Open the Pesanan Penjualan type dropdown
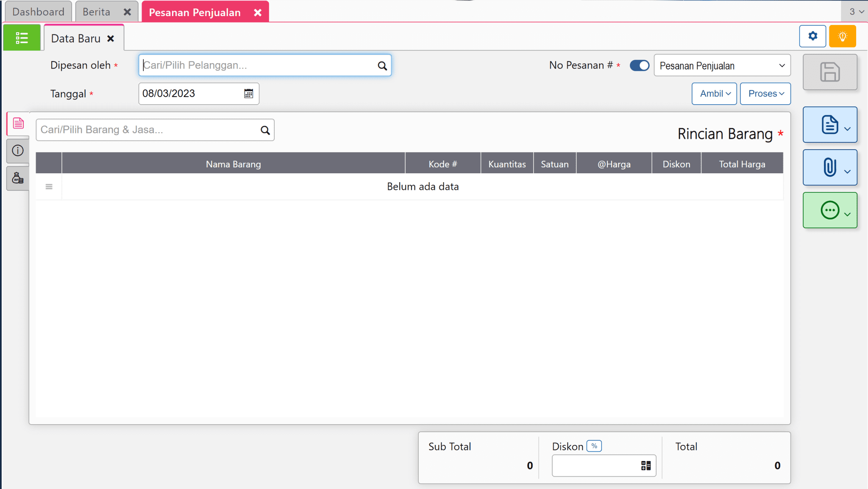868x489 pixels. (722, 66)
